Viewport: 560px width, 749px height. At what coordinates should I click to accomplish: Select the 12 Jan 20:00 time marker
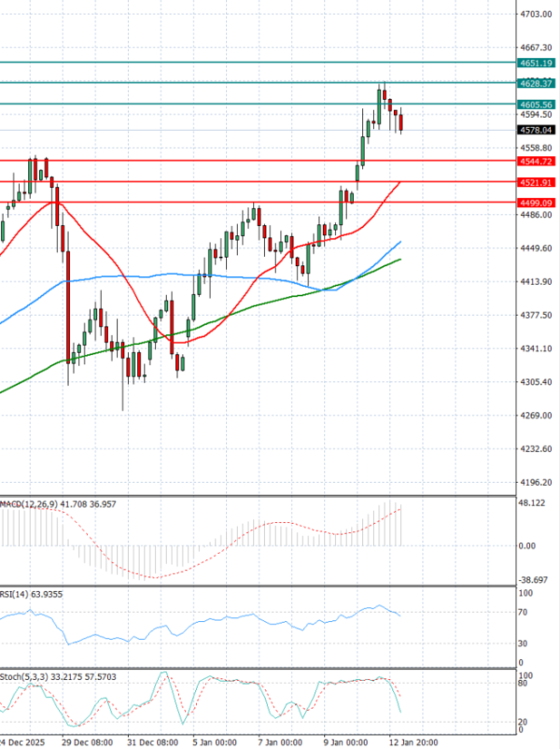pyautogui.click(x=411, y=741)
